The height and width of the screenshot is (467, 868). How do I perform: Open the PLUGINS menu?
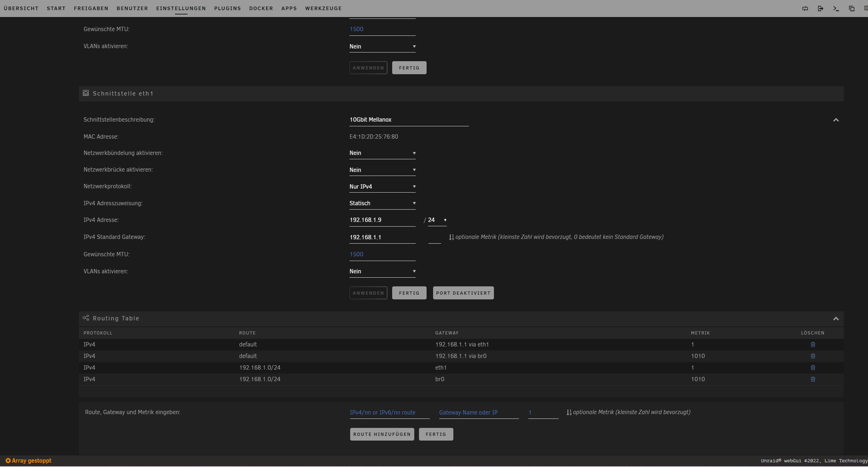[227, 8]
